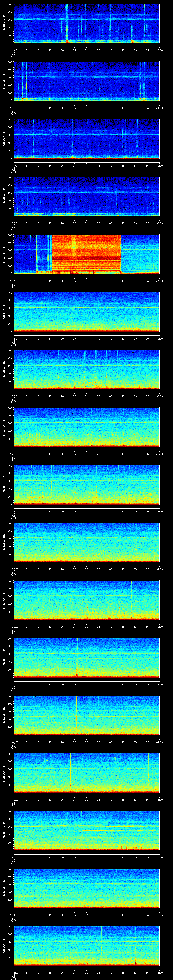Click the 11:33:00 start time label
The image size is (173, 980).
tap(13, 281)
